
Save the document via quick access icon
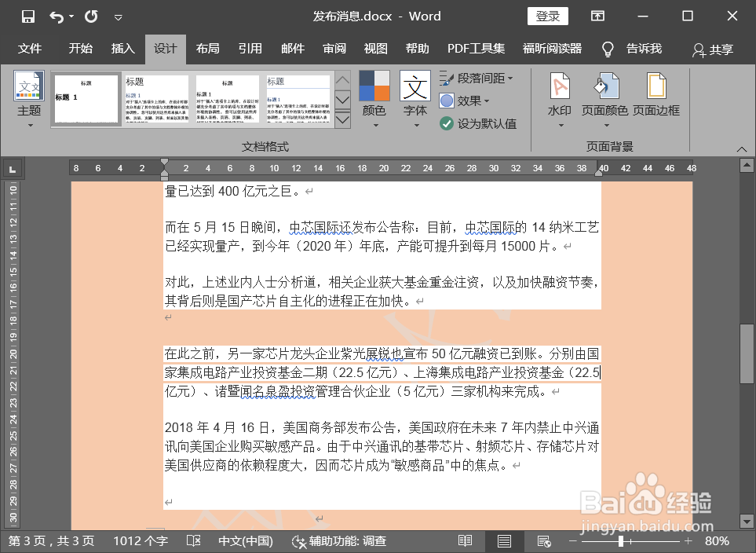pyautogui.click(x=29, y=16)
